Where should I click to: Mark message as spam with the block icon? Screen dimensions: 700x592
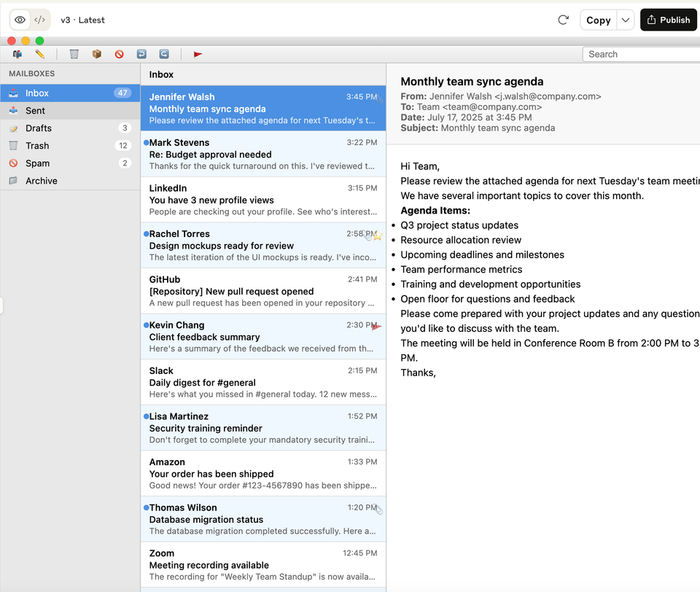pyautogui.click(x=119, y=54)
